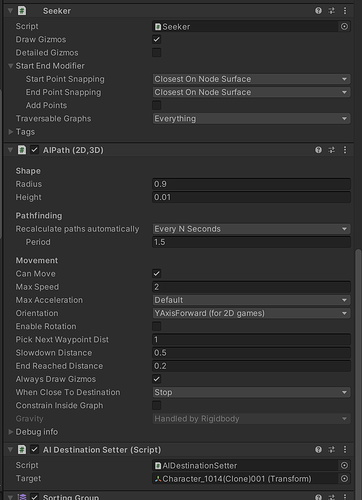Enable the Detailed Gizmos checkbox

pyautogui.click(x=157, y=53)
